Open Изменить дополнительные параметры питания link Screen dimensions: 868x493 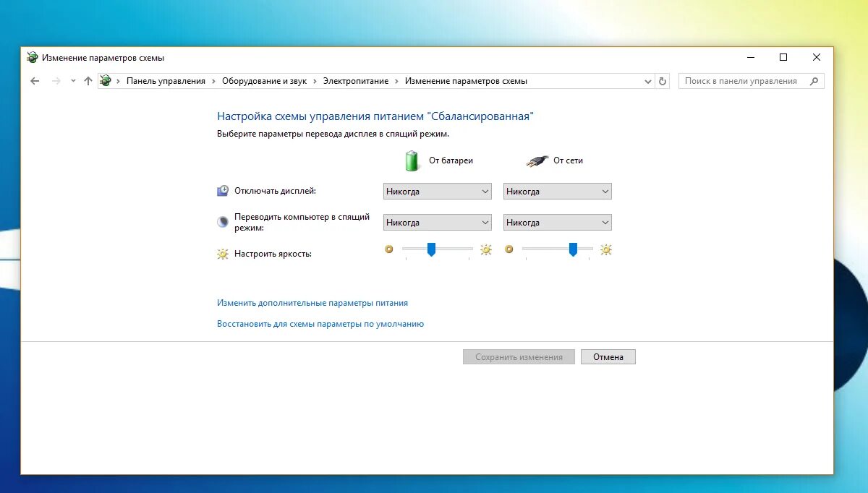tap(312, 302)
